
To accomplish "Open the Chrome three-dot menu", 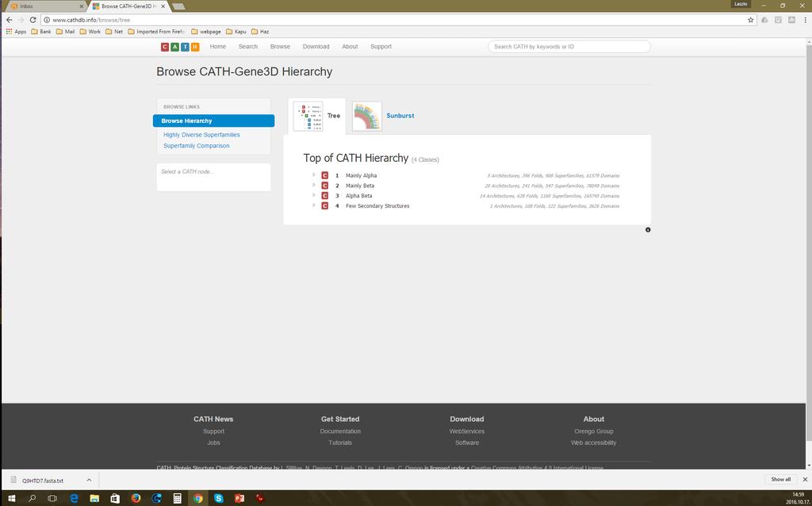I will (x=805, y=20).
